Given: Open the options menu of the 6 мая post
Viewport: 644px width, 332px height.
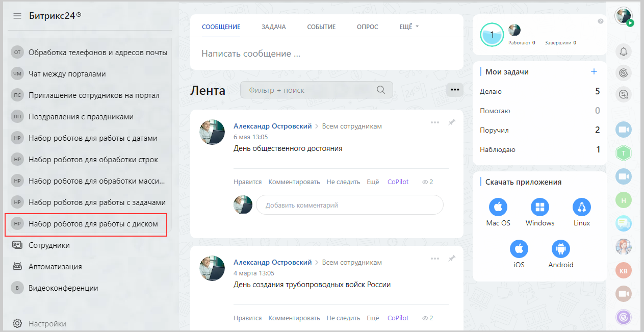Looking at the screenshot, I should point(434,122).
